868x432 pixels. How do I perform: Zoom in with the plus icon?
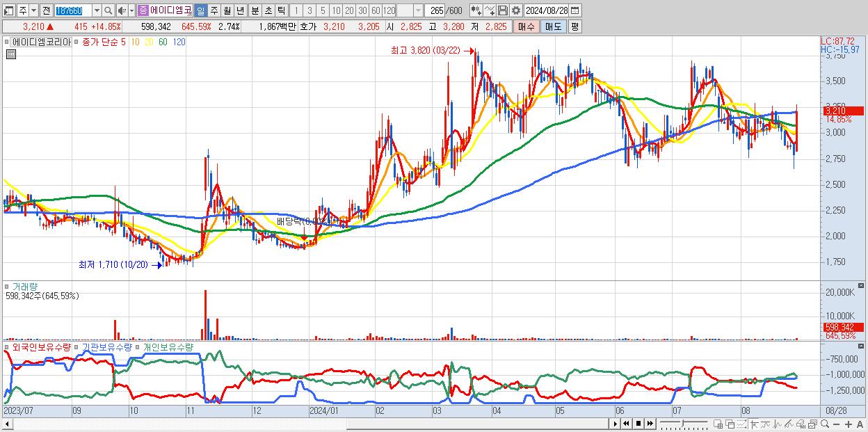849,424
